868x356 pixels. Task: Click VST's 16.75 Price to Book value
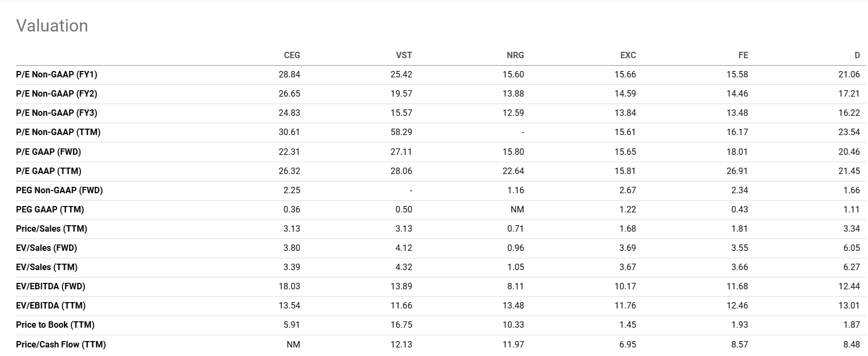pyautogui.click(x=401, y=325)
